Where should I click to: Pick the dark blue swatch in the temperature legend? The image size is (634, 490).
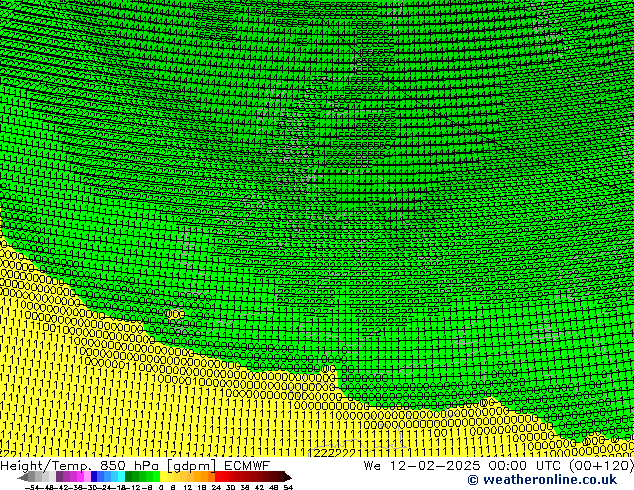[x=94, y=477]
